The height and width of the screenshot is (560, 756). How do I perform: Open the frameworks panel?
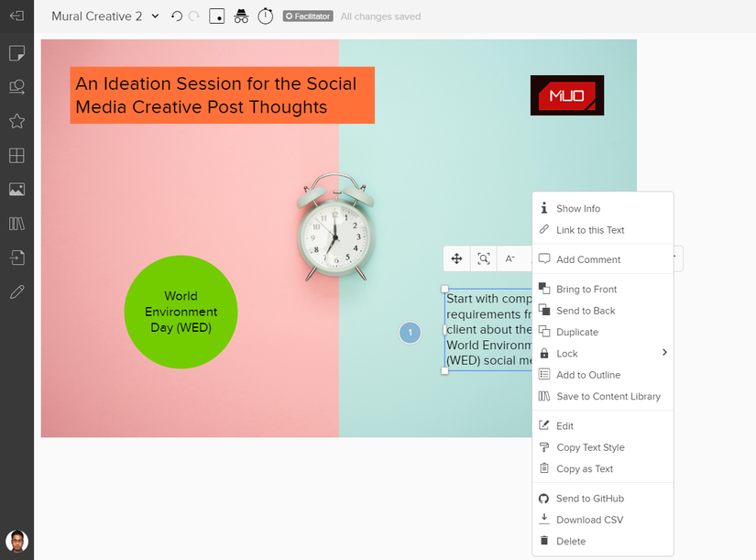click(x=16, y=156)
